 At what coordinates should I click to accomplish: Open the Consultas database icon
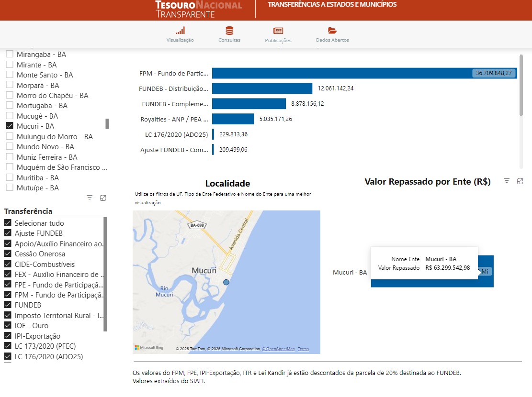(x=229, y=31)
